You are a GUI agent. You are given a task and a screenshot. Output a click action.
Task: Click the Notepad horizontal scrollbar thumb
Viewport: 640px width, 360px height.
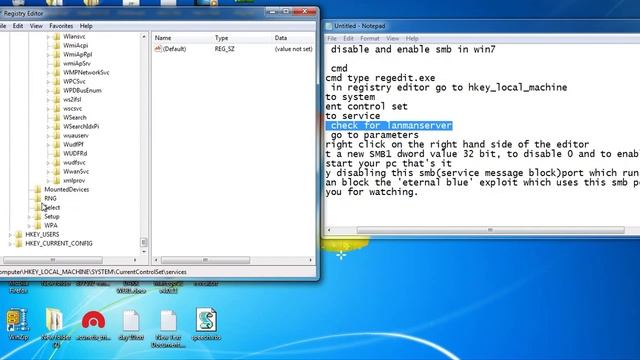click(x=491, y=230)
